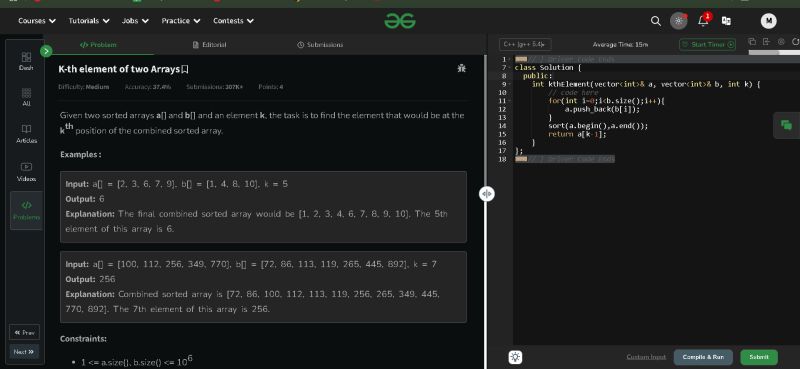
Task: Bookmark the K-th element problem
Action: (x=185, y=69)
